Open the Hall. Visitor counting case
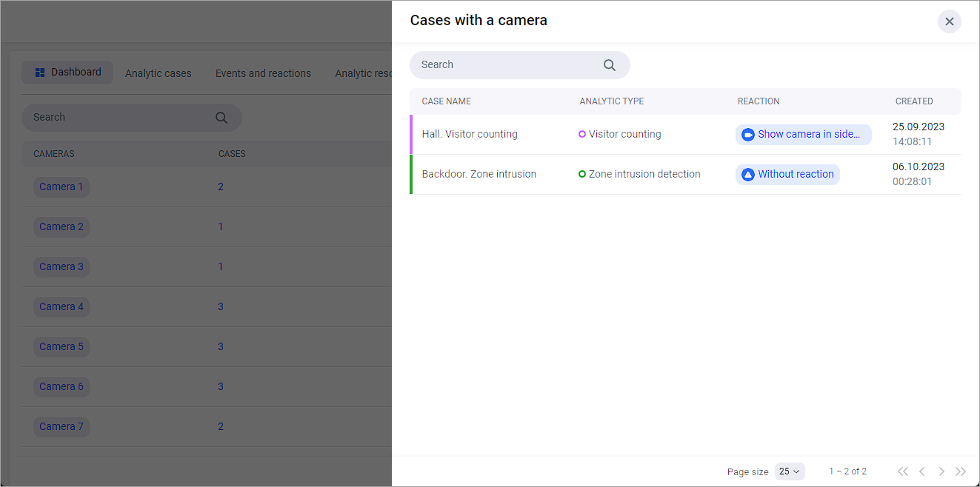Screen dimensions: 980x487 [470, 135]
